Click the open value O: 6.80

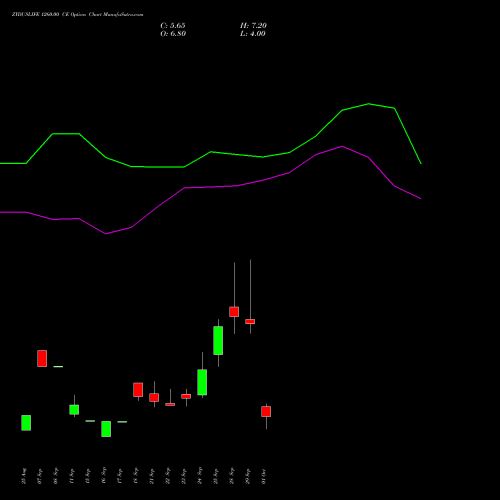(x=173, y=34)
